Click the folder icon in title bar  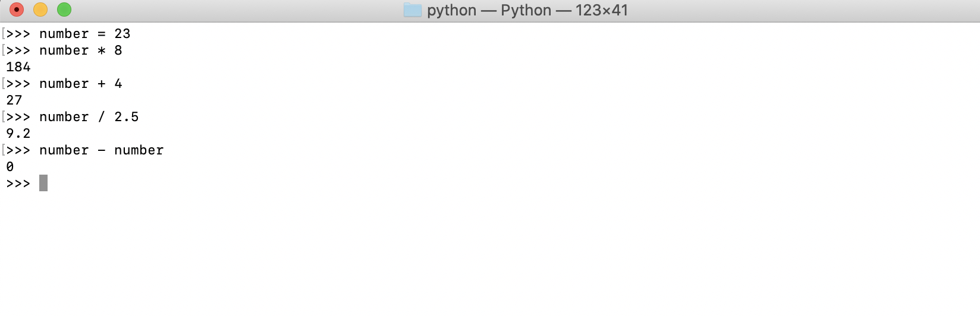coord(412,10)
